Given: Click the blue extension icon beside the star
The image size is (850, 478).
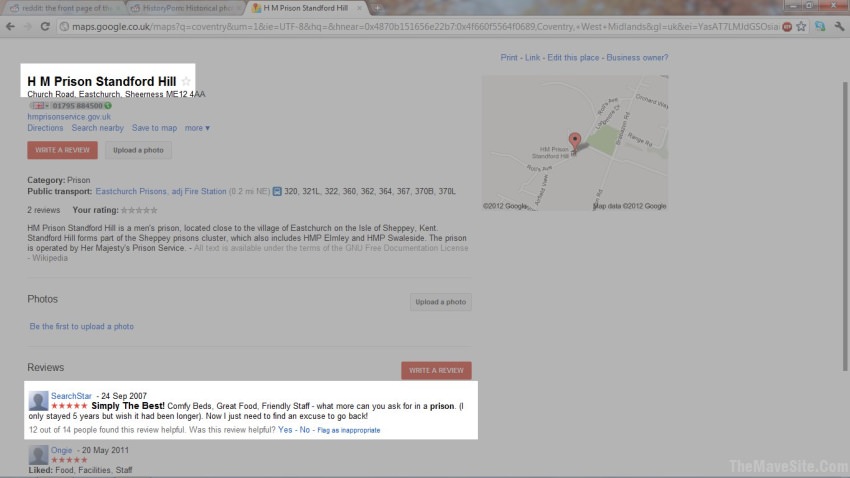Looking at the screenshot, I should [x=820, y=27].
